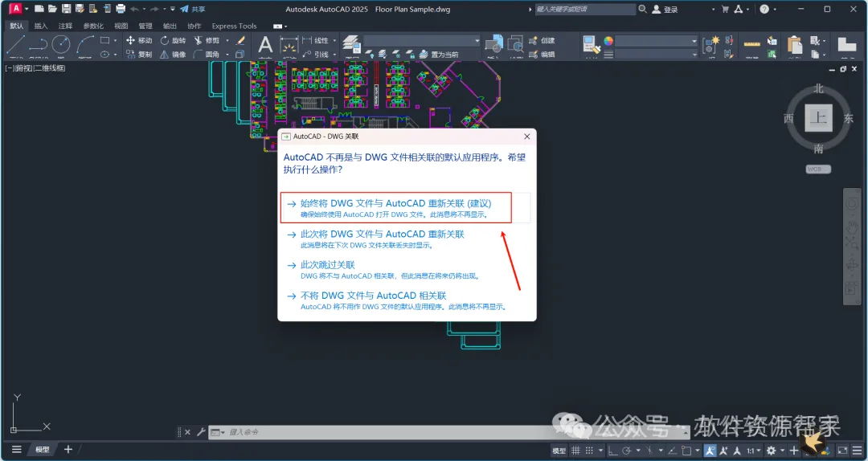This screenshot has height=461, width=868.
Task: Click the search magnifier icon
Action: tap(643, 9)
